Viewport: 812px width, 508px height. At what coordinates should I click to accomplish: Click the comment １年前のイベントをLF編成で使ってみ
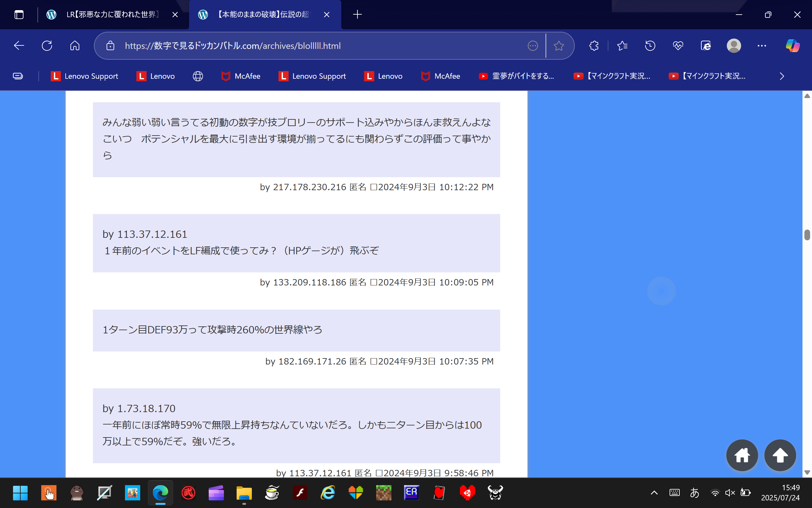[241, 251]
